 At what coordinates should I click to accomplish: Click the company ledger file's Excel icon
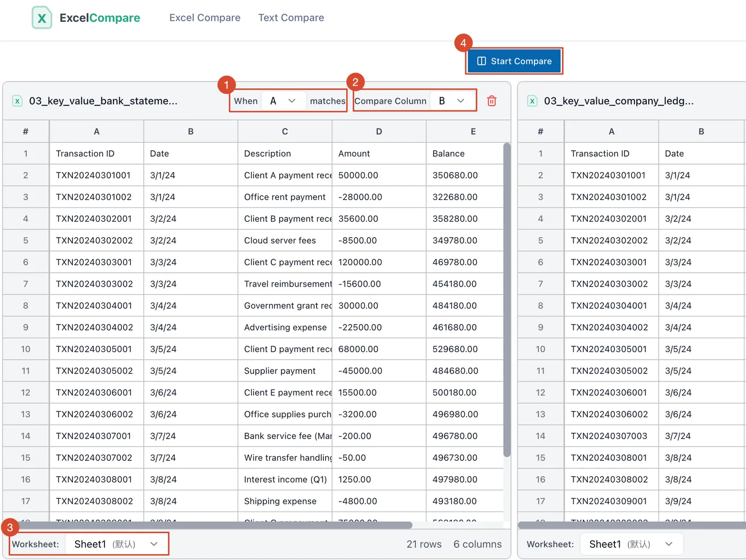pos(532,101)
